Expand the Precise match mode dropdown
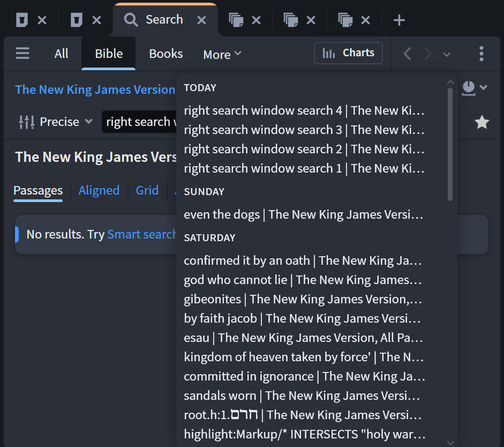 (56, 122)
